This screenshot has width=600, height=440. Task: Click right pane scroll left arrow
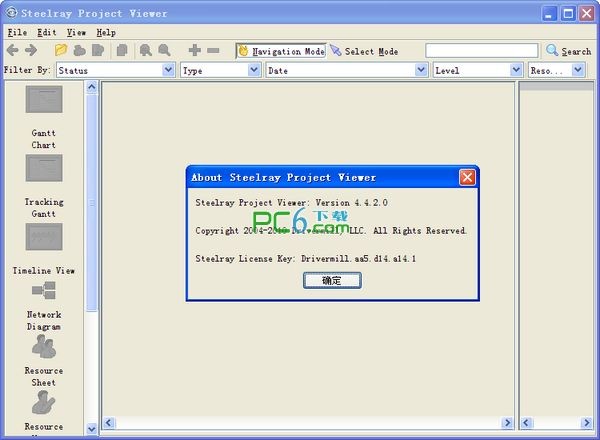click(526, 422)
